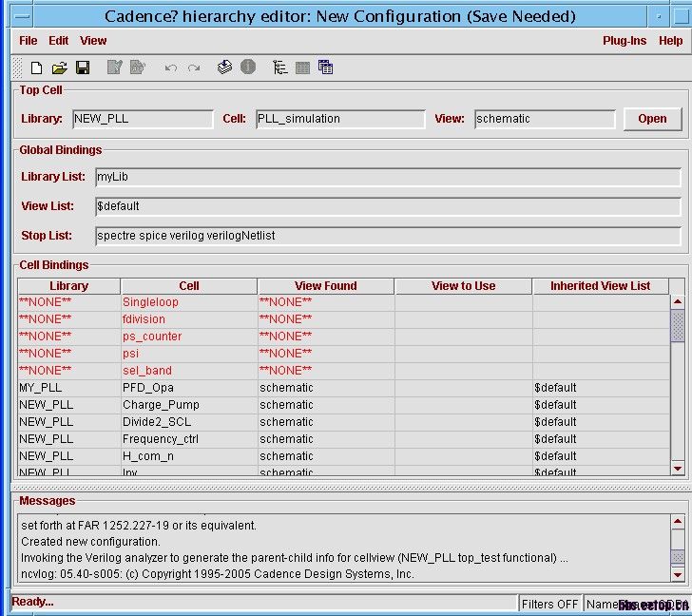This screenshot has width=692, height=616.
Task: Sort by the Cell column header
Action: tap(189, 286)
